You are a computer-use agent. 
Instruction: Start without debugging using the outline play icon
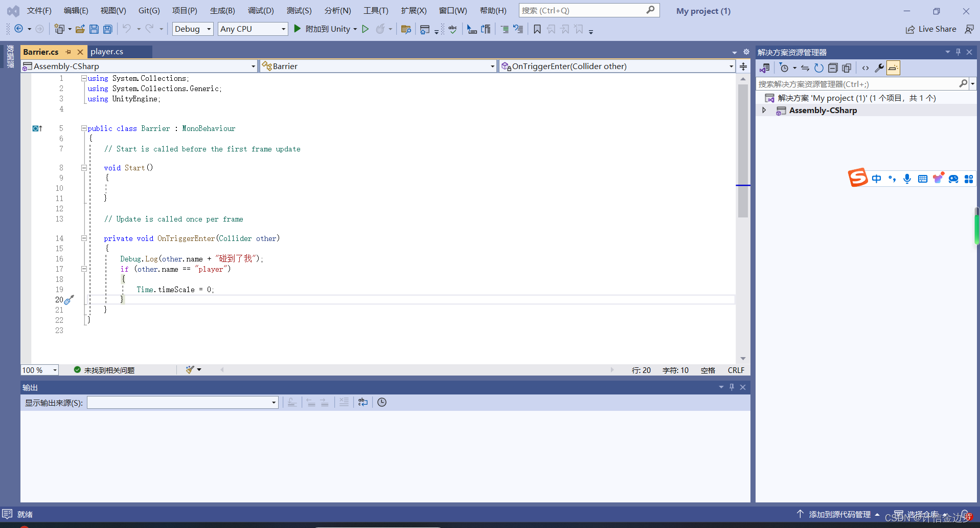click(366, 29)
